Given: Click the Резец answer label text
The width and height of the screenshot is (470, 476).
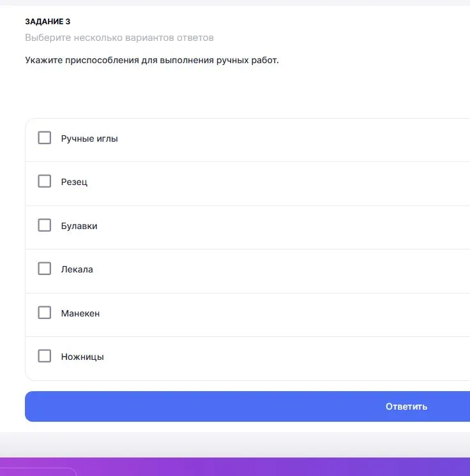Looking at the screenshot, I should [x=74, y=182].
